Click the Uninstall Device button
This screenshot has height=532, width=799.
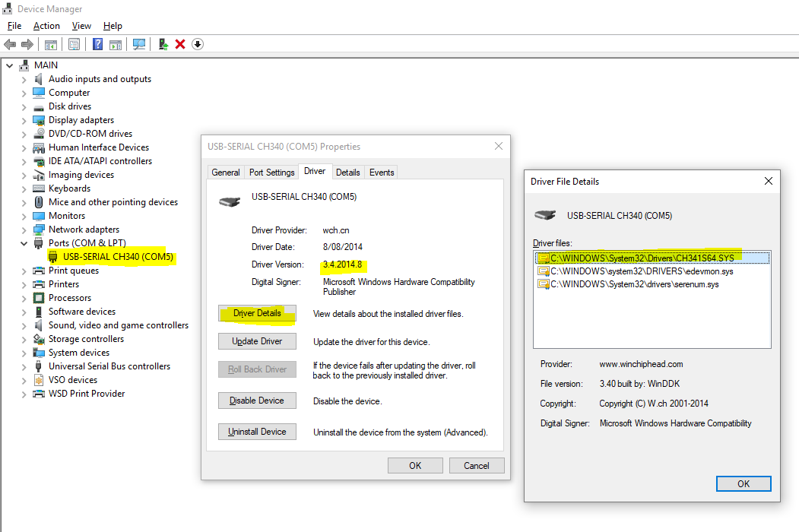click(257, 432)
